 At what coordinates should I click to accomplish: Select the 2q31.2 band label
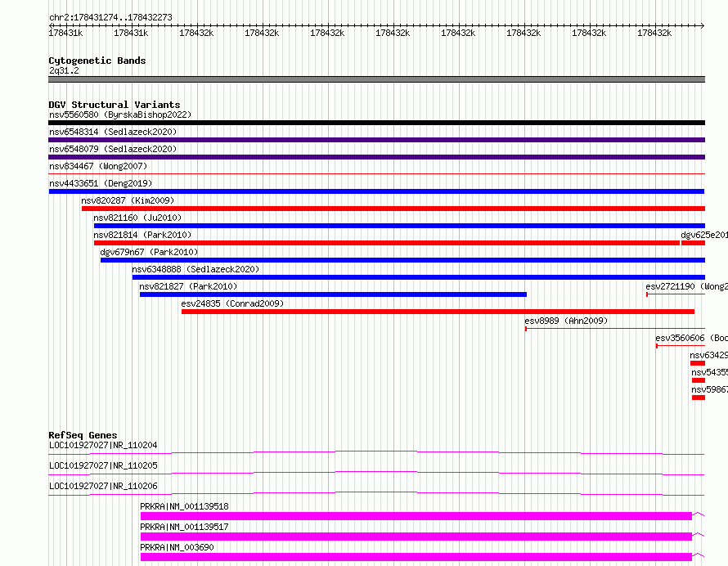pyautogui.click(x=64, y=70)
